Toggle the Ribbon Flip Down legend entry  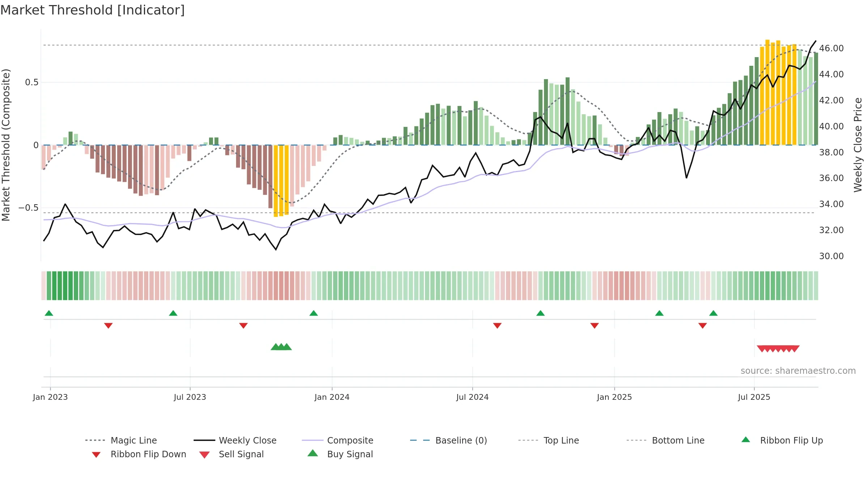pos(139,454)
